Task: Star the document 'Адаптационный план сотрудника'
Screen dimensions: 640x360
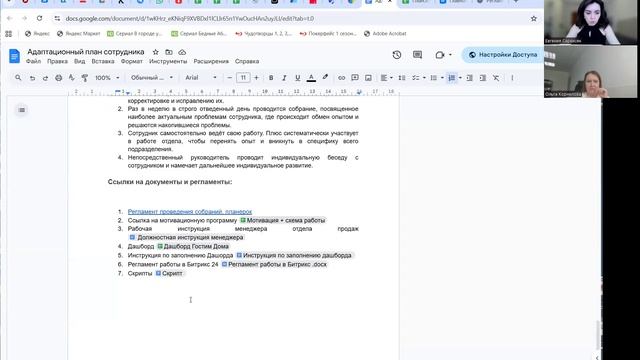Action: pyautogui.click(x=156, y=52)
